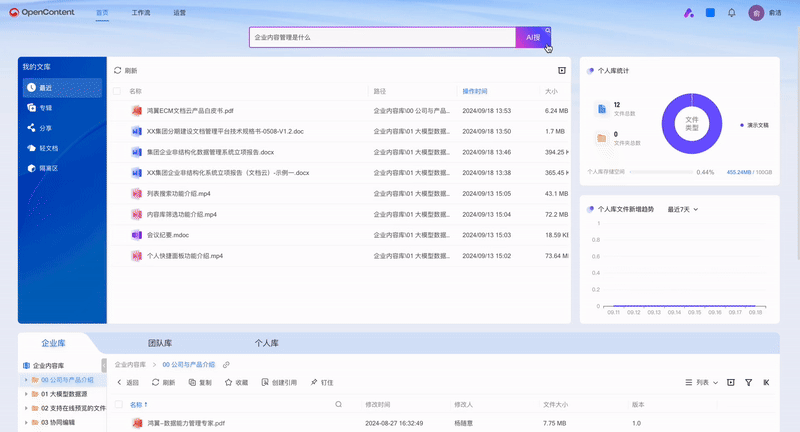Click the purple AI assistant icon in header

[x=689, y=13]
